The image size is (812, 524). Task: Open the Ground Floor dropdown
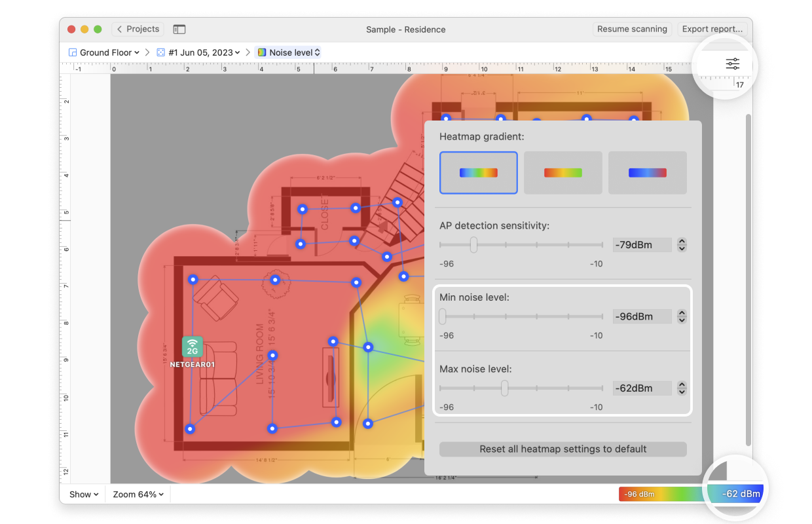105,52
